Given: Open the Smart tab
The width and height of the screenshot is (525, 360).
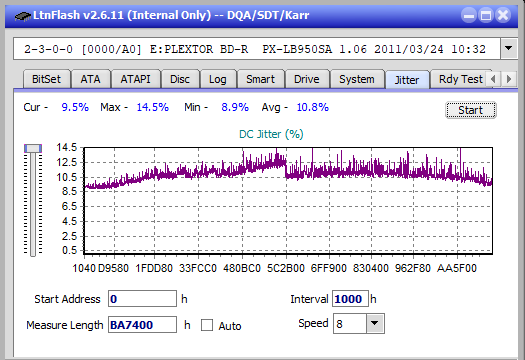Looking at the screenshot, I should [x=260, y=79].
